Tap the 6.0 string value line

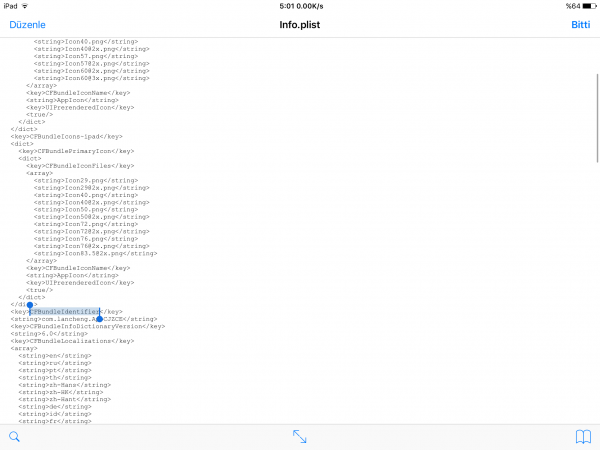pyautogui.click(x=49, y=334)
